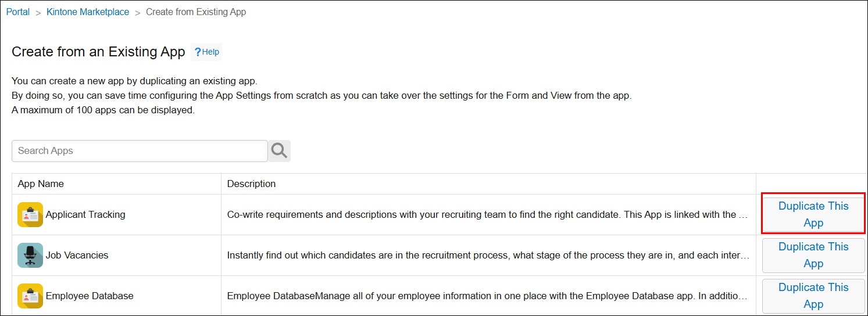The width and height of the screenshot is (868, 316).
Task: Click the Description column header
Action: [251, 184]
